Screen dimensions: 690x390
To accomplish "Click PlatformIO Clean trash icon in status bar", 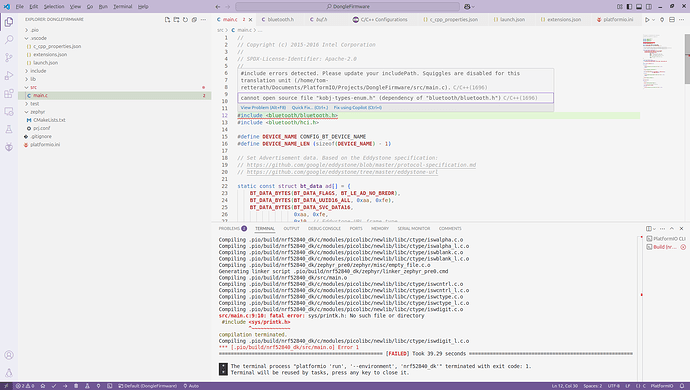I will 76,386.
